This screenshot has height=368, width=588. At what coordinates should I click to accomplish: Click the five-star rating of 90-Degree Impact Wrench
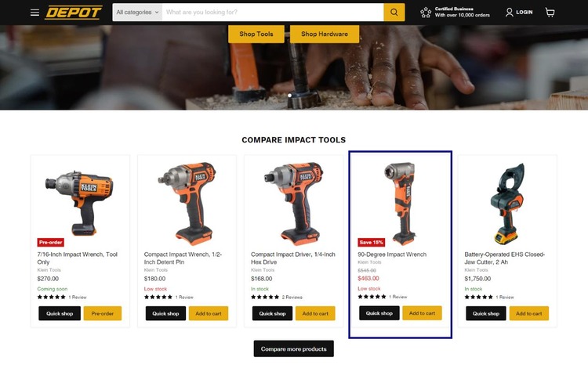pos(372,297)
